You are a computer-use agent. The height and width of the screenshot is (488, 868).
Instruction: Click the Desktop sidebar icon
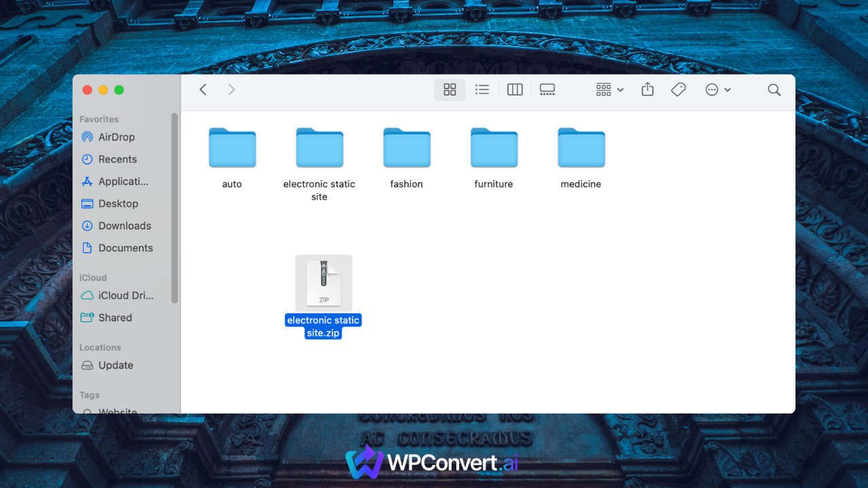pos(87,203)
